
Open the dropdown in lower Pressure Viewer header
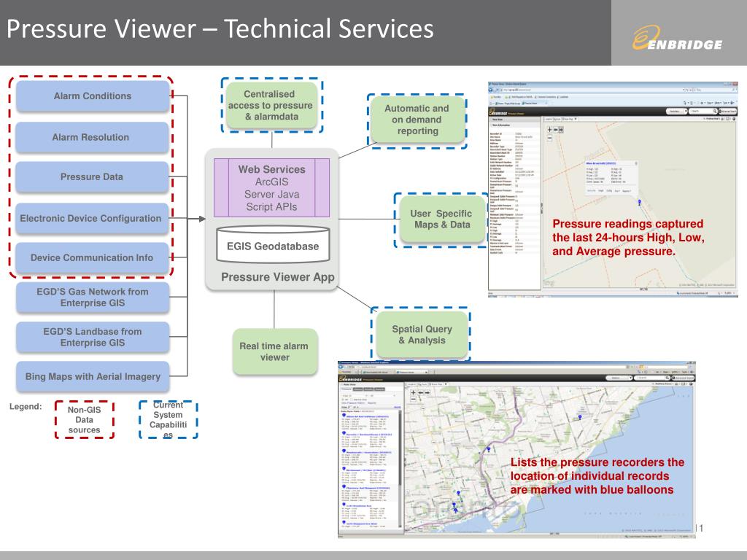click(x=619, y=378)
